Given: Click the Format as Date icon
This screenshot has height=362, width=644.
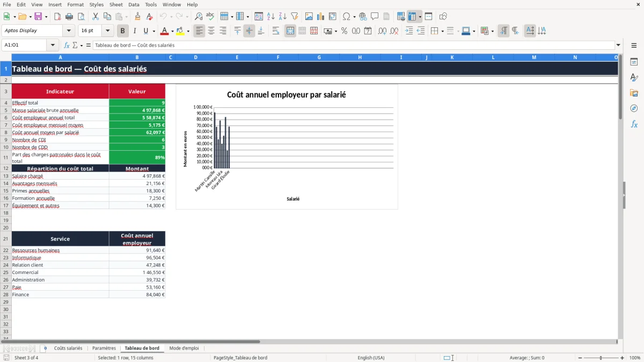Looking at the screenshot, I should click(x=368, y=31).
